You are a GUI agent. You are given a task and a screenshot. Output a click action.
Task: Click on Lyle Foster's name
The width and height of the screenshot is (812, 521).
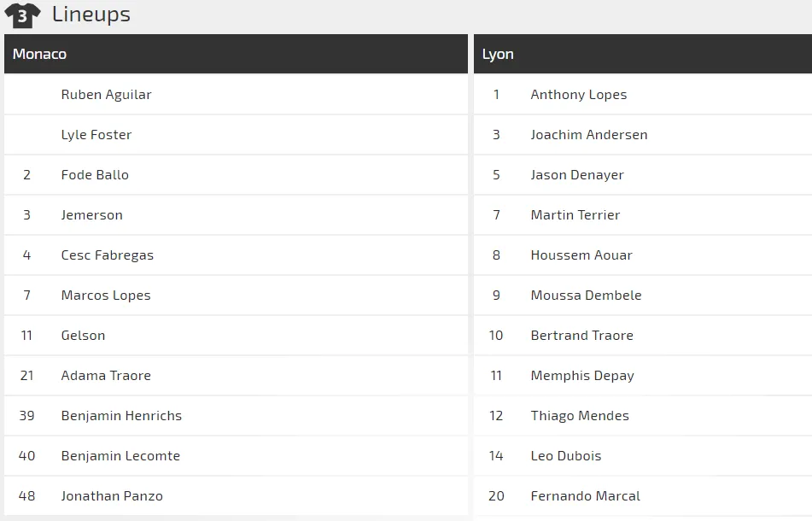[x=96, y=135]
